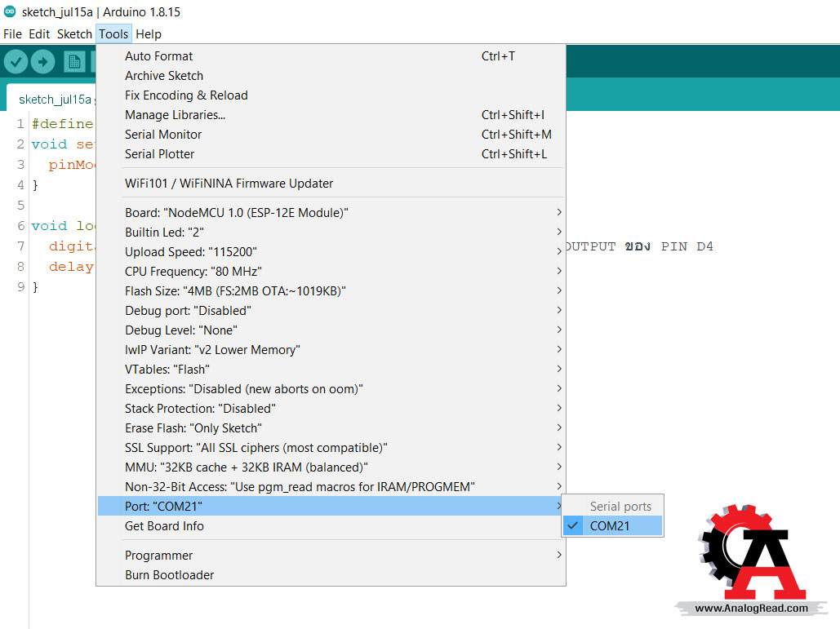The height and width of the screenshot is (629, 840).
Task: Click closing brace on line 9
Action: 35,287
